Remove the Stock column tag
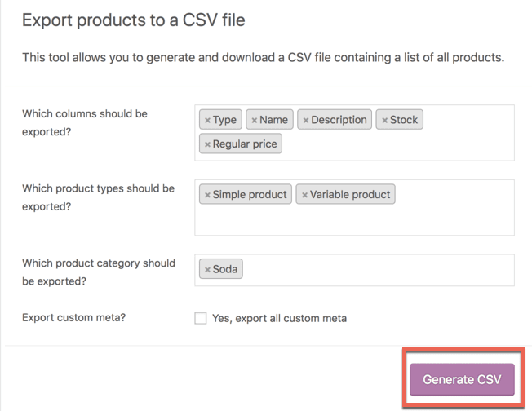The image size is (532, 411). click(x=385, y=121)
